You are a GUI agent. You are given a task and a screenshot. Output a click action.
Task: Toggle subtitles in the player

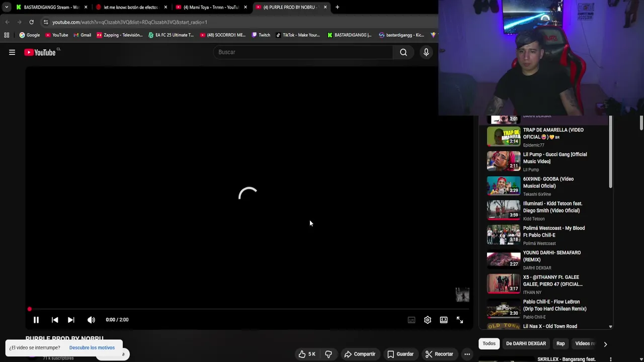[x=412, y=320]
